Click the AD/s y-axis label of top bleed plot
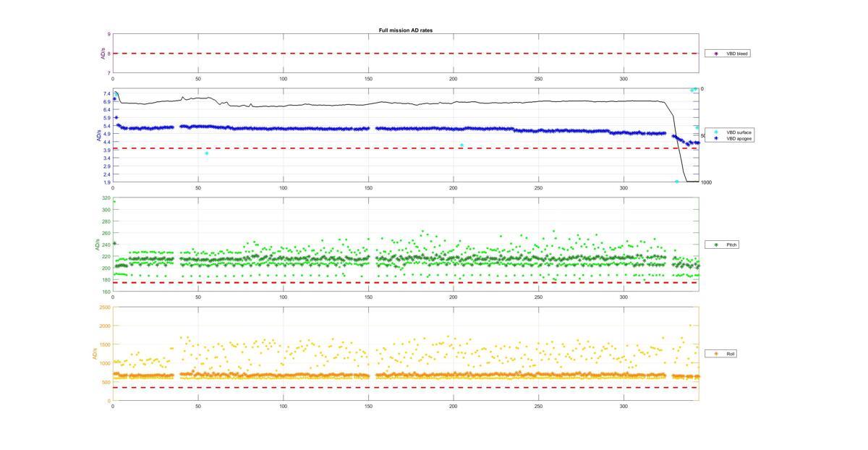This screenshot has height=450, width=868. 102,54
